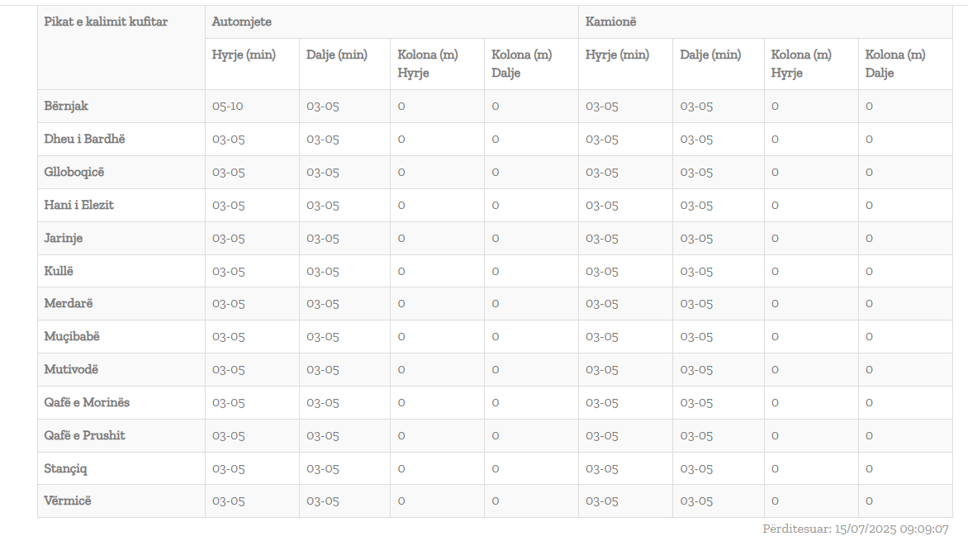Select the Stançiq crossing name
Image resolution: width=968 pixels, height=560 pixels.
(x=66, y=469)
